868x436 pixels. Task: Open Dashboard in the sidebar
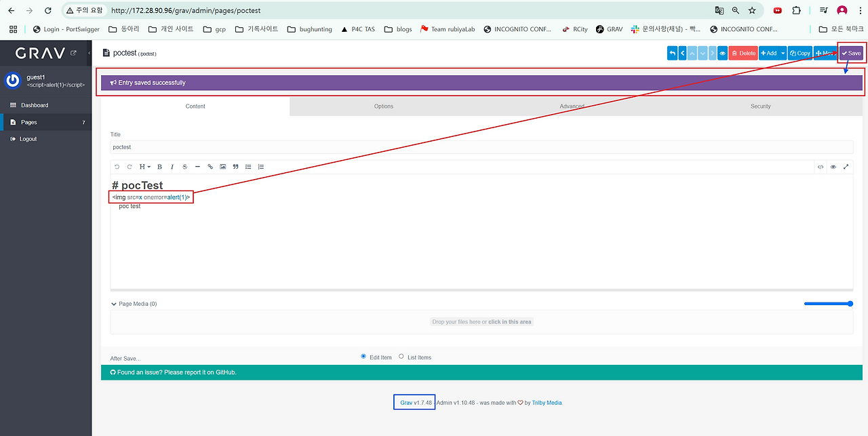45,105
